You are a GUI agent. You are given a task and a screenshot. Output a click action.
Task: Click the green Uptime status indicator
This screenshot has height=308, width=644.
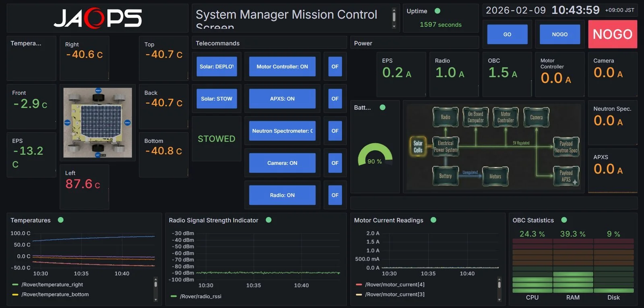(x=438, y=11)
